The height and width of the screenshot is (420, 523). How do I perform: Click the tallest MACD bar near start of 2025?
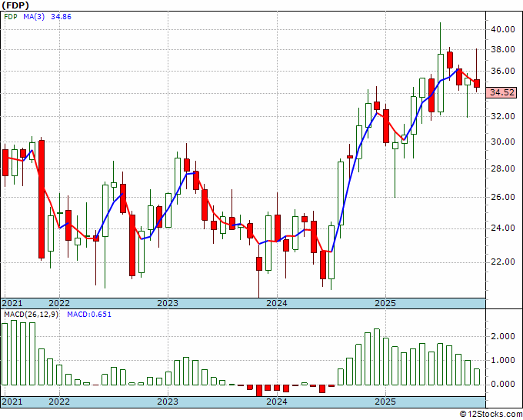[377, 357]
